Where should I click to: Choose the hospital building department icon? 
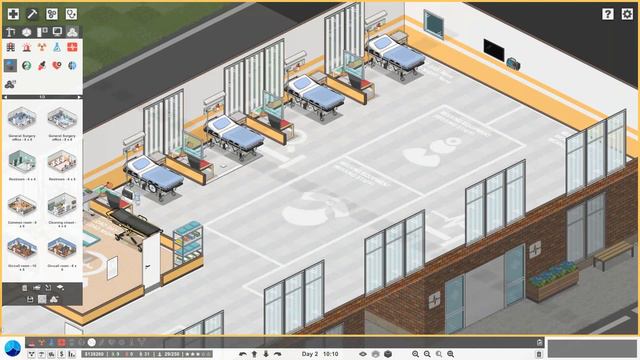pyautogui.click(x=11, y=47)
